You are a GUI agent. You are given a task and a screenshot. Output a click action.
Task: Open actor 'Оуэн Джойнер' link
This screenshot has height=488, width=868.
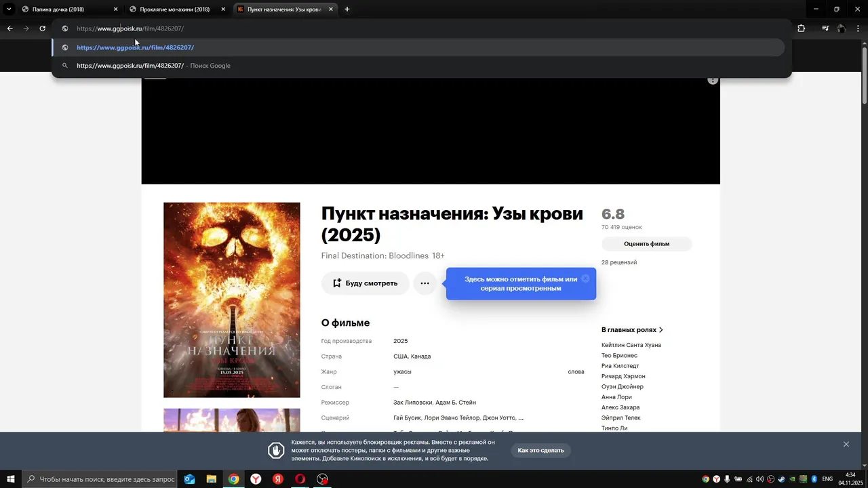pyautogui.click(x=623, y=387)
